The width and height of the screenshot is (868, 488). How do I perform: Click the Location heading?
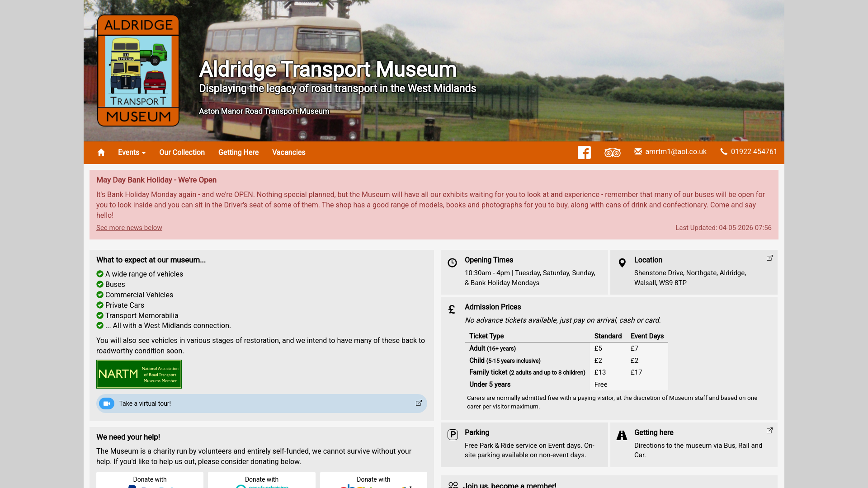click(648, 260)
